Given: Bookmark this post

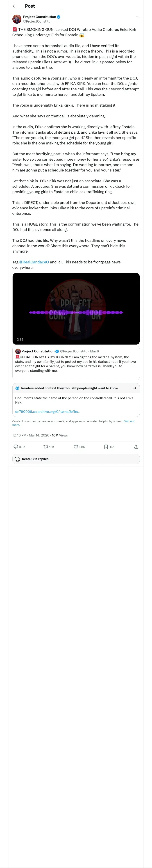Looking at the screenshot, I should point(106,446).
